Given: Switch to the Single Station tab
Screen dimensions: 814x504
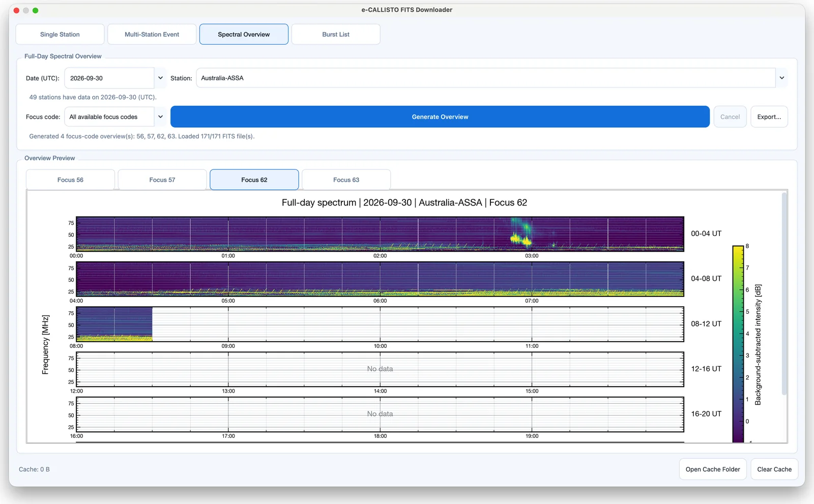Looking at the screenshot, I should (x=60, y=35).
